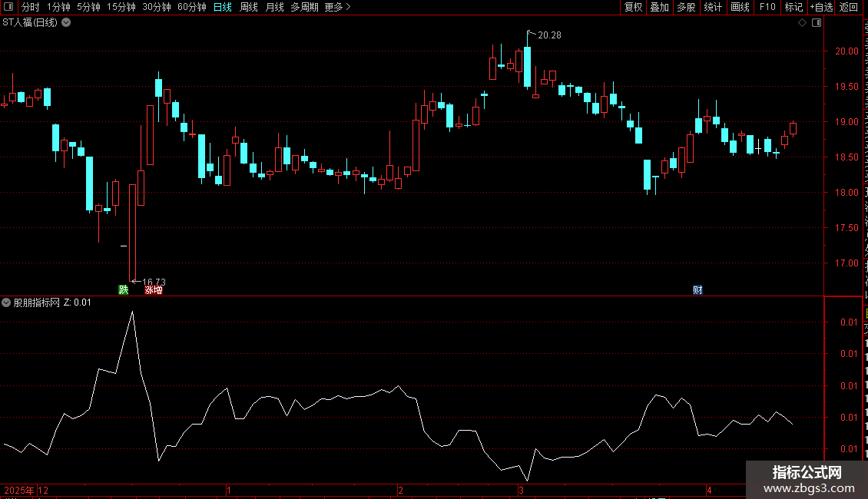Select the 15分钟 period
The height and width of the screenshot is (499, 868).
click(121, 7)
